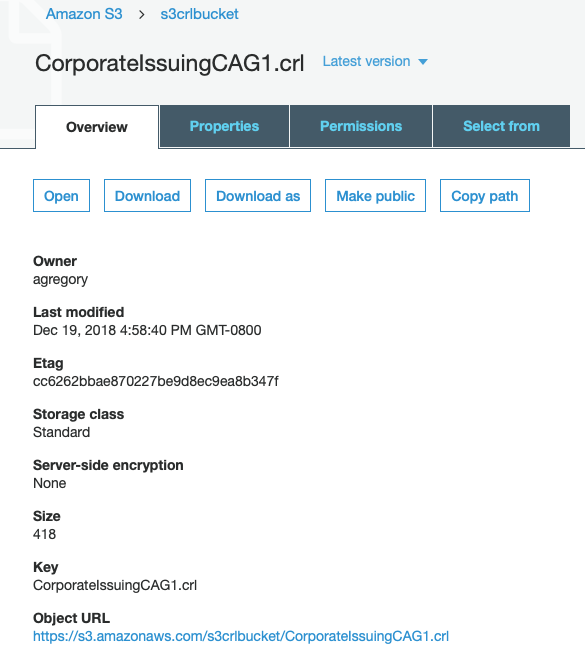Image resolution: width=585 pixels, height=660 pixels.
Task: Click the Key value CorporateIssuingCAG1.crl
Action: [x=115, y=585]
